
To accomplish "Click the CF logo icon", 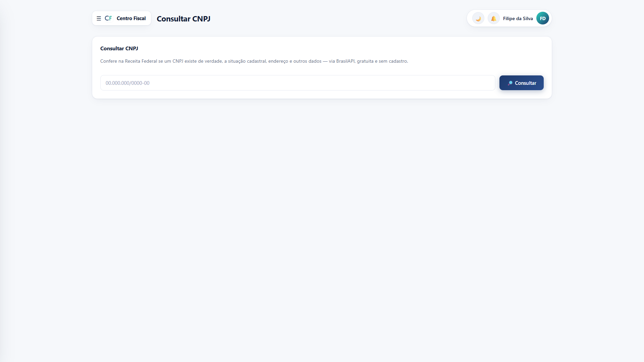I will (x=108, y=18).
